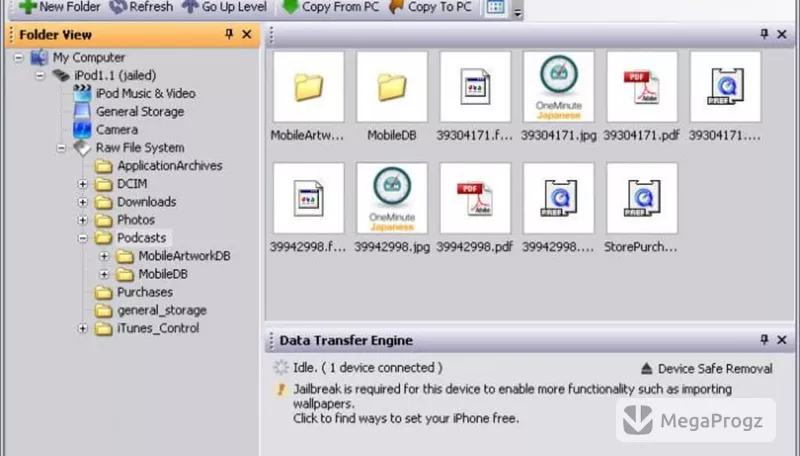Expand the iTunes_Control folder
The width and height of the screenshot is (800, 456).
pyautogui.click(x=83, y=328)
